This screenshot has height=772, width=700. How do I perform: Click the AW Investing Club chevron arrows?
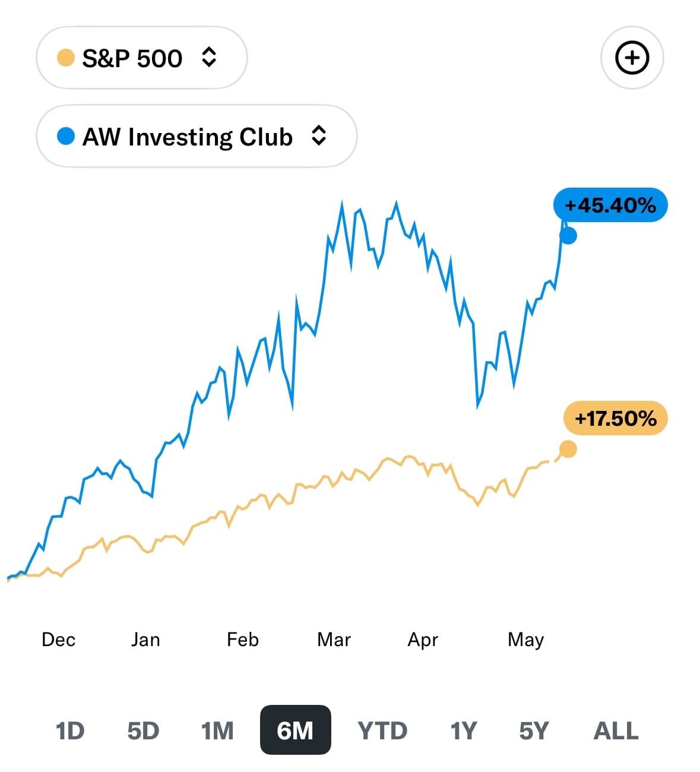(319, 136)
